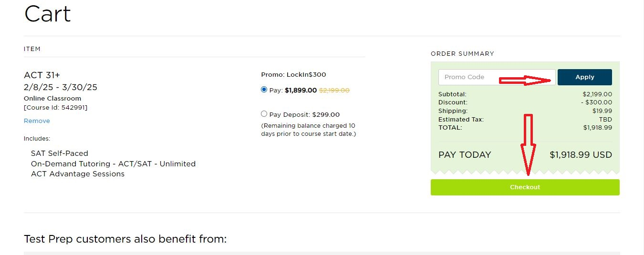Click the SAT Self-Paced included item

pyautogui.click(x=60, y=153)
